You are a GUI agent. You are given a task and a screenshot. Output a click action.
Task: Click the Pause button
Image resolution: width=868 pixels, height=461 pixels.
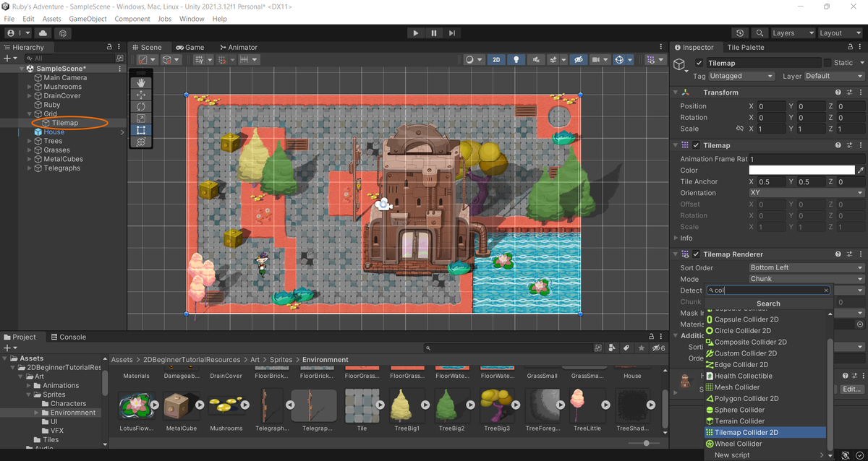pos(434,33)
